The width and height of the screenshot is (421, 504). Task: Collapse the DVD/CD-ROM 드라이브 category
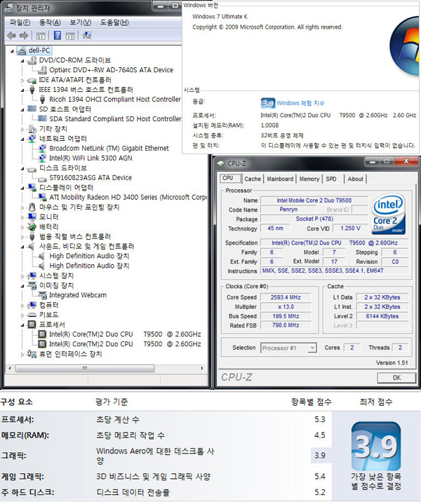point(22,61)
